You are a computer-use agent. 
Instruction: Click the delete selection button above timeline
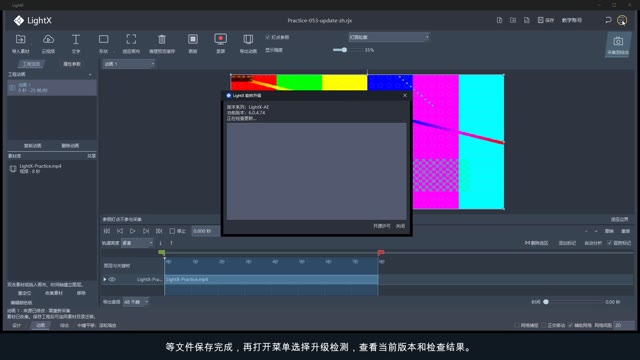[x=536, y=243]
